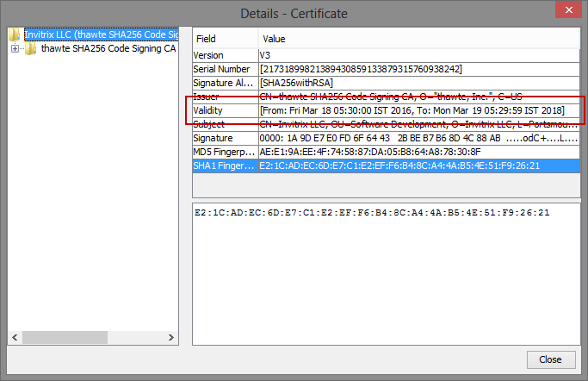
Task: Click the subject value CN=Invitrix LLC
Action: coord(418,124)
